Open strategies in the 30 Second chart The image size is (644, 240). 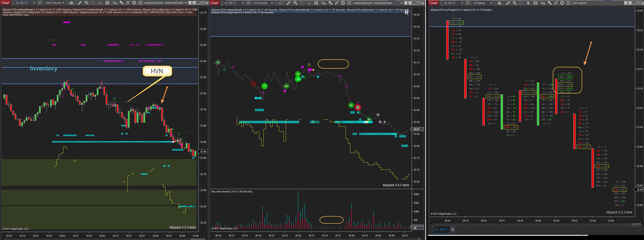pyautogui.click(x=343, y=3)
